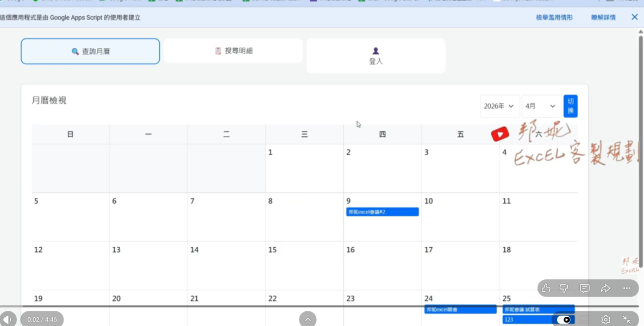
Task: Select calendar day 12
Action: (70, 266)
